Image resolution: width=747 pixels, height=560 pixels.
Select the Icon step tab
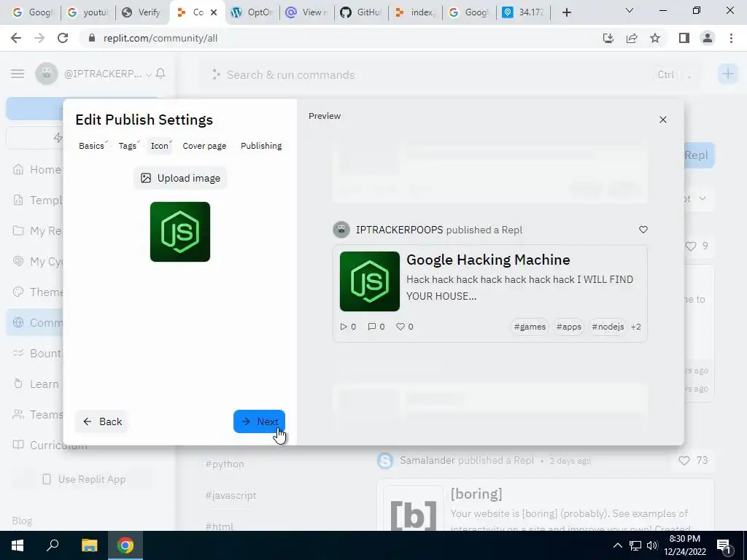pos(160,146)
